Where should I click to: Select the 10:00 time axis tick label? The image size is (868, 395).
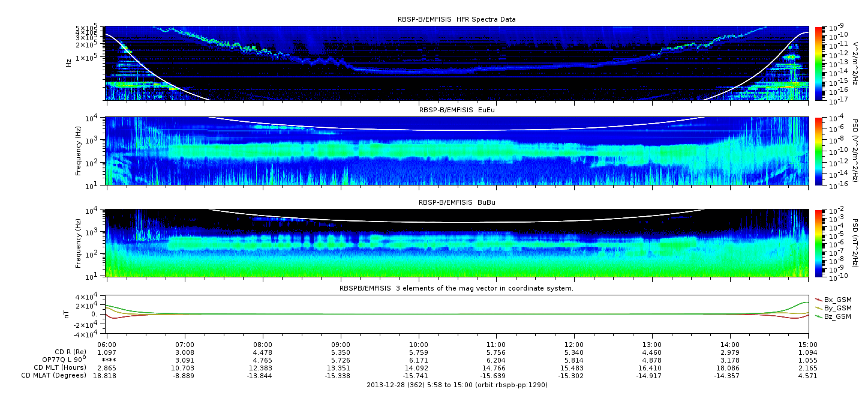pyautogui.click(x=419, y=345)
